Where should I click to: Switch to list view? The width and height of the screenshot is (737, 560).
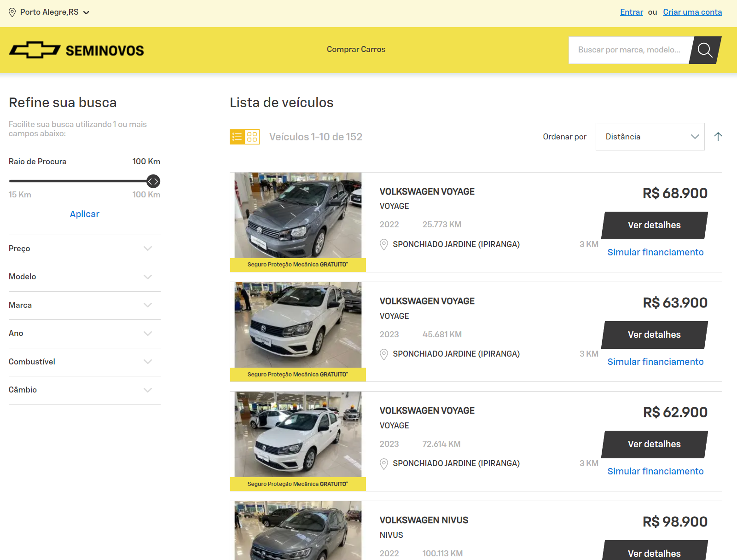point(238,136)
